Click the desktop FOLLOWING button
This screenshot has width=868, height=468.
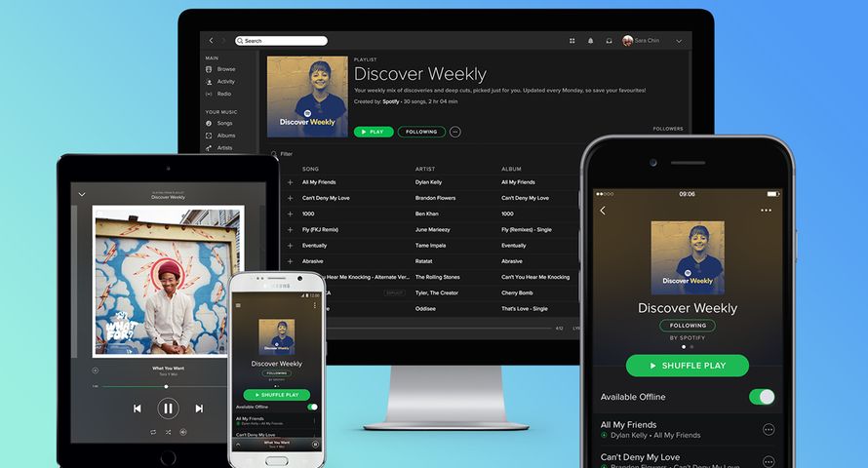[421, 132]
